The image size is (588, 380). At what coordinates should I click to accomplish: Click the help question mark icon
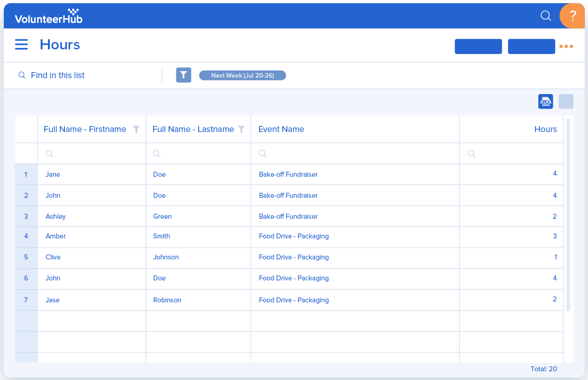tap(572, 16)
